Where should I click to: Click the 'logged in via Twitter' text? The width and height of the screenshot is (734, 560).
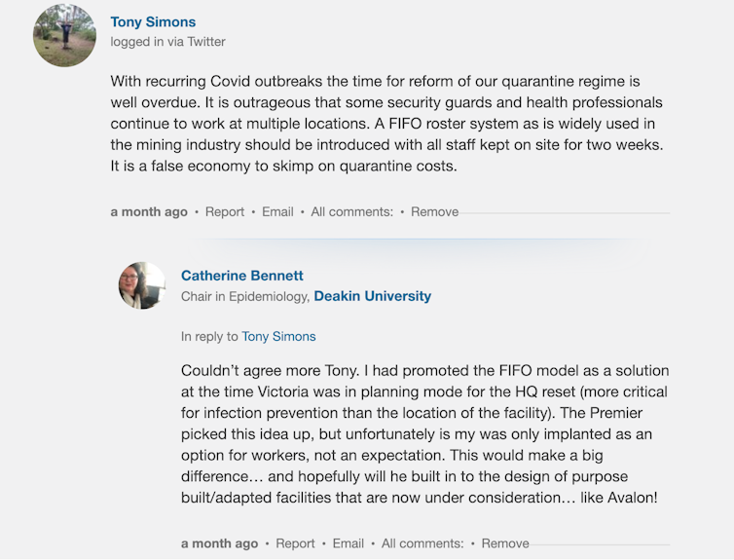pyautogui.click(x=167, y=42)
